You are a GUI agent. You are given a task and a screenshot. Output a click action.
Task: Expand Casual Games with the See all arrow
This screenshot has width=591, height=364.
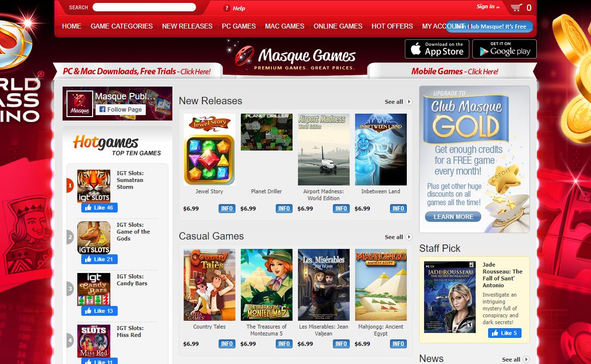(x=409, y=237)
